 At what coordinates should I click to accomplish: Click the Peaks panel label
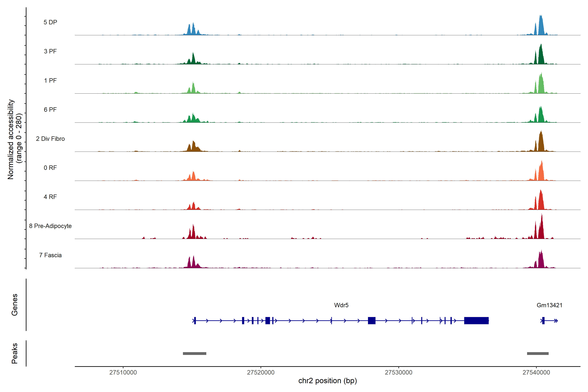click(15, 353)
